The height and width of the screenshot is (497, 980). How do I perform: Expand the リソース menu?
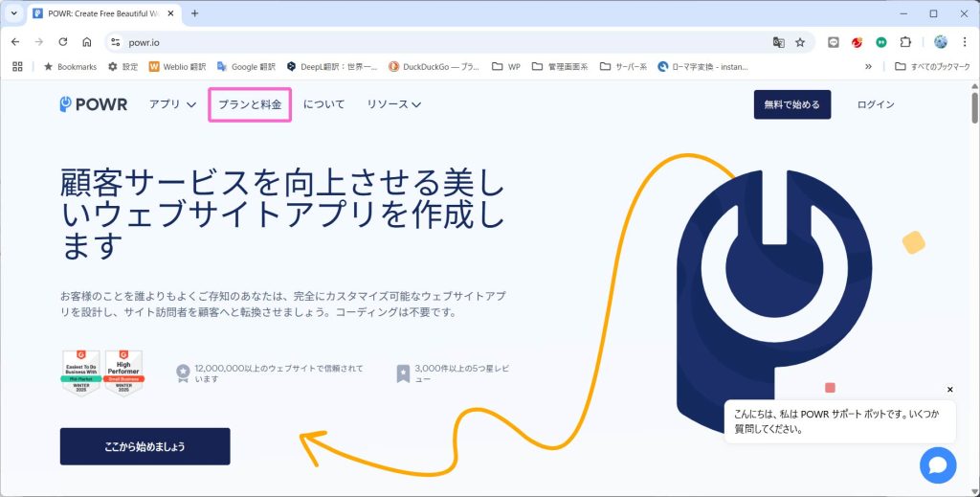[x=393, y=104]
